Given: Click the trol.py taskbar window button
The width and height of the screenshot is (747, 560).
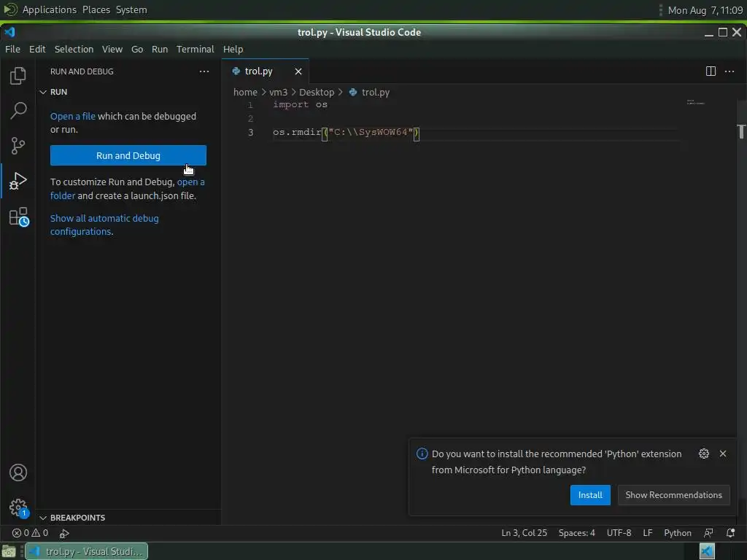Looking at the screenshot, I should pyautogui.click(x=86, y=551).
